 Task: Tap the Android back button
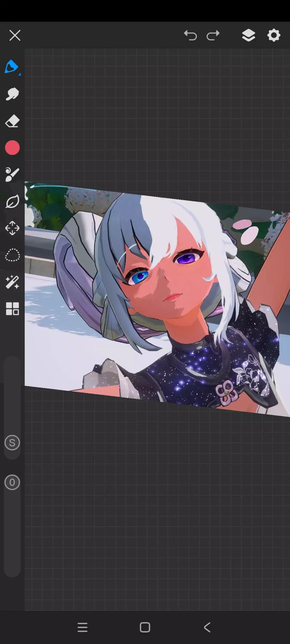[207, 627]
